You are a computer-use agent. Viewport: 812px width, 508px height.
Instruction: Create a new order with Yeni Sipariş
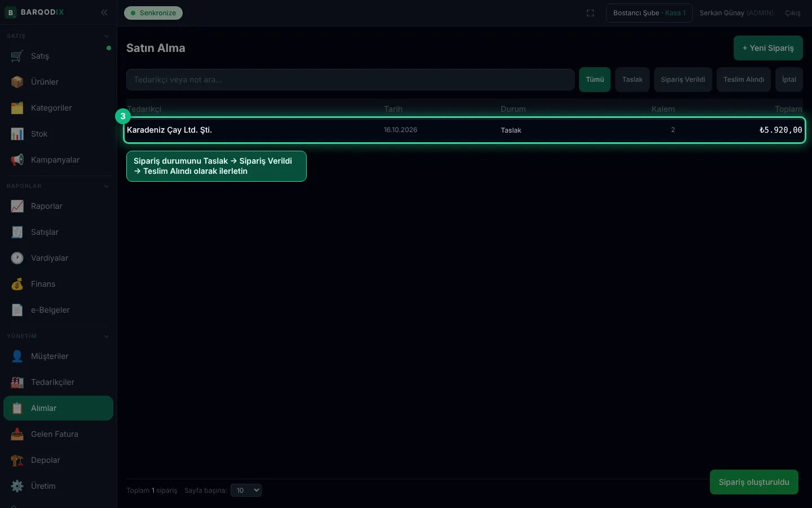(768, 48)
